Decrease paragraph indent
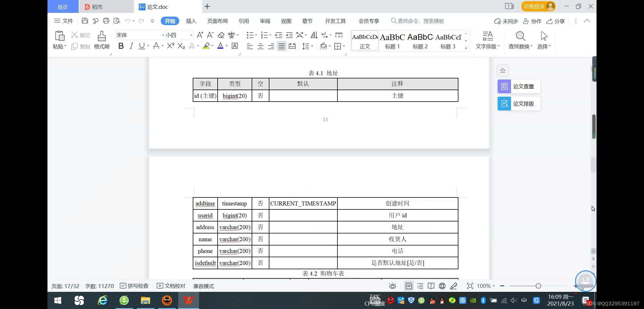This screenshot has width=644, height=309. (278, 35)
